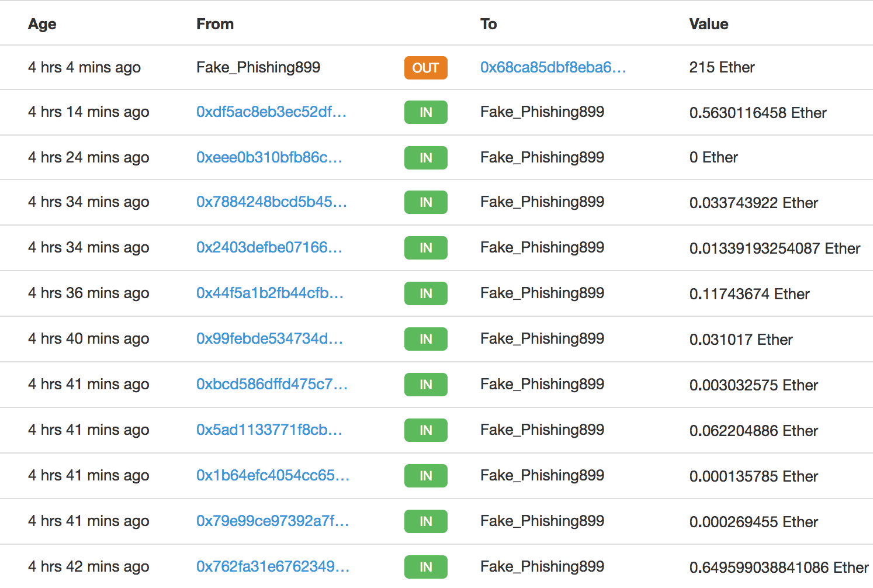The height and width of the screenshot is (588, 873).
Task: Open sender address 0x1b64efc4054cc65...
Action: tap(273, 475)
